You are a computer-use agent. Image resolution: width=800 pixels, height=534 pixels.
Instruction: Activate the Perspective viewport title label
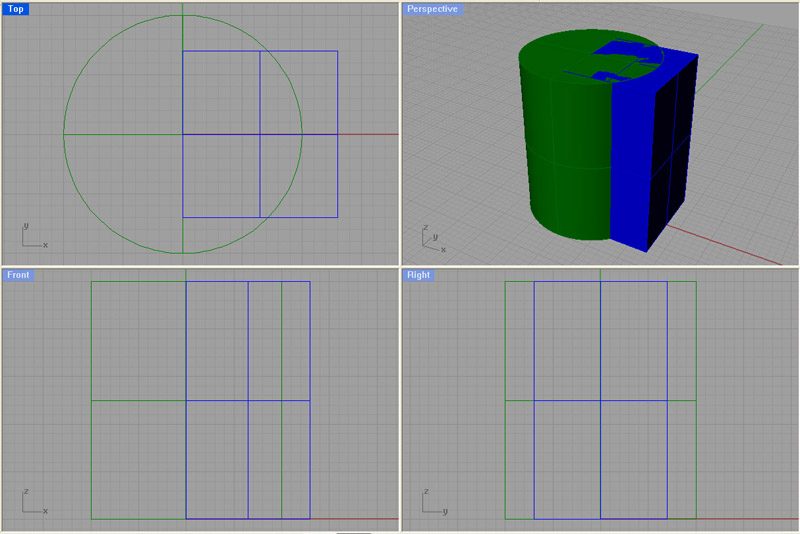(432, 9)
